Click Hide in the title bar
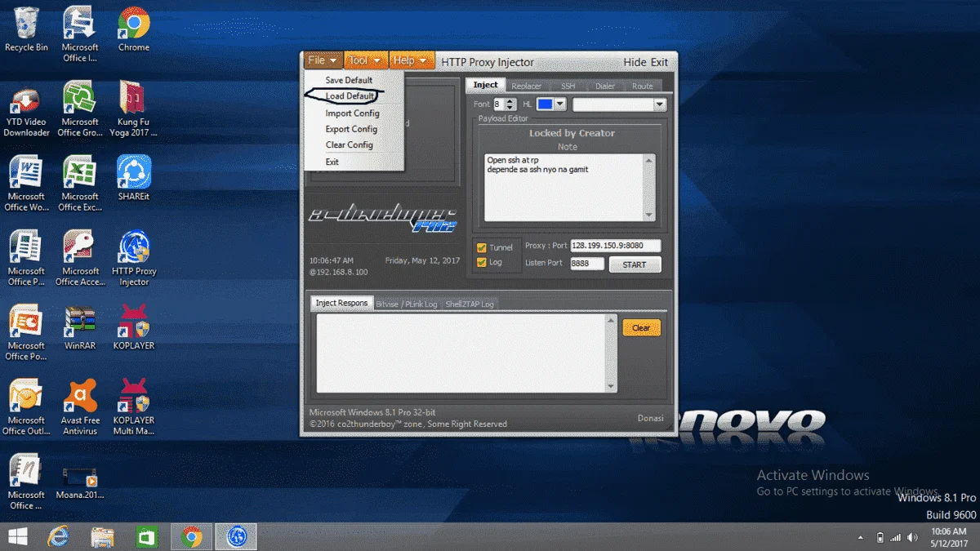 pos(635,62)
